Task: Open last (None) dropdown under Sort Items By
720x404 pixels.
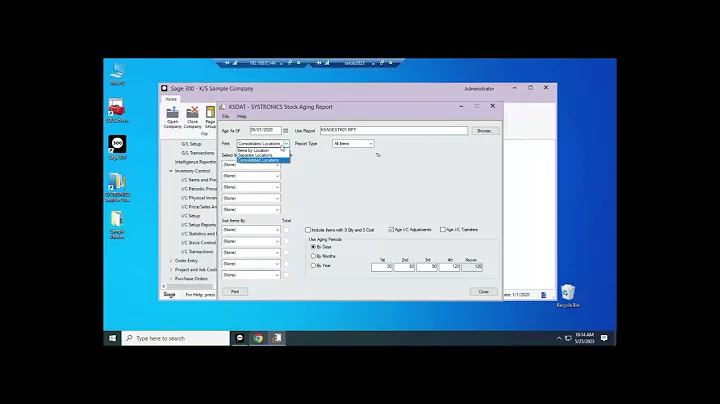Action: click(251, 275)
